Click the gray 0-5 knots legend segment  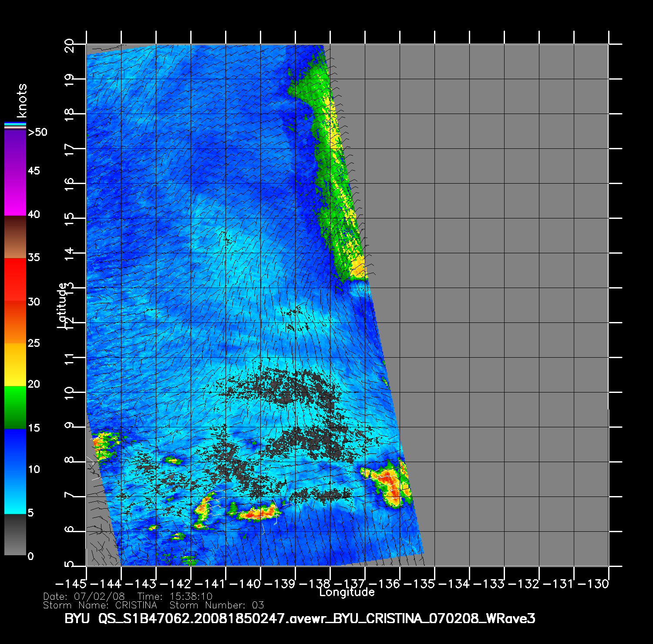(15, 534)
